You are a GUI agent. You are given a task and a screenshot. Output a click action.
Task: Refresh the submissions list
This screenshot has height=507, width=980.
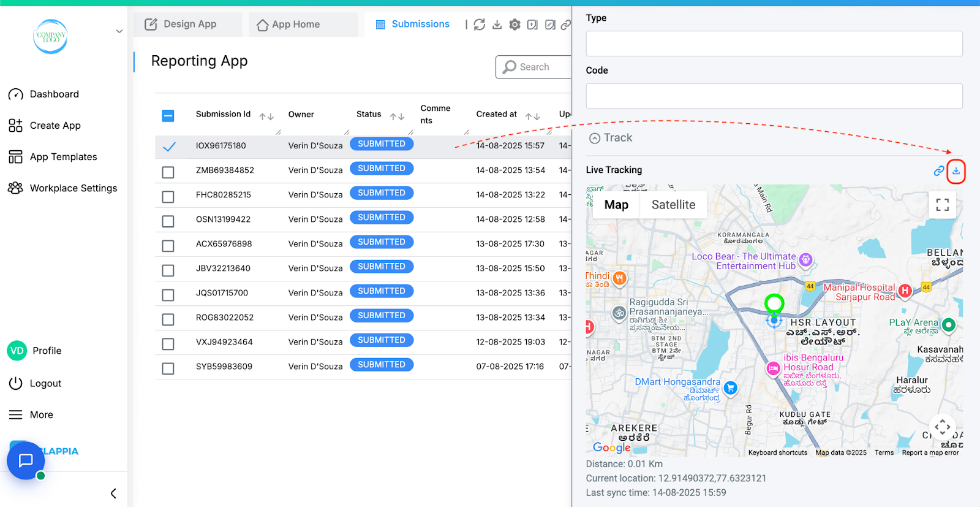[480, 25]
